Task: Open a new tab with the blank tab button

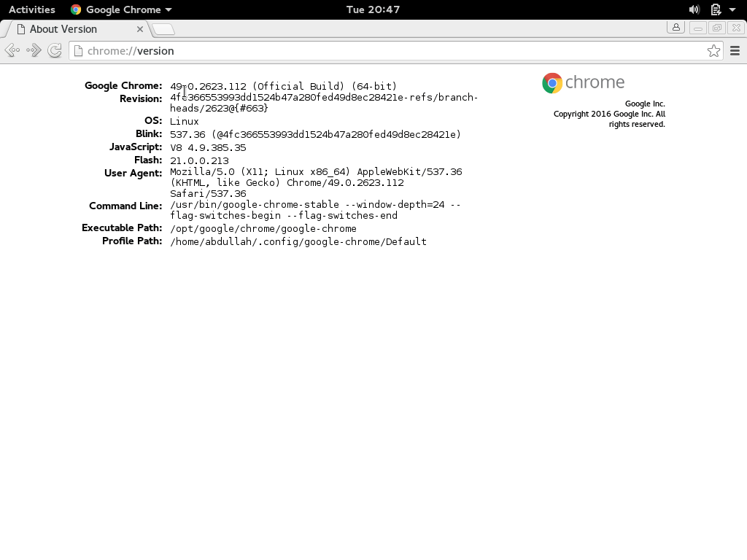Action: click(x=163, y=29)
